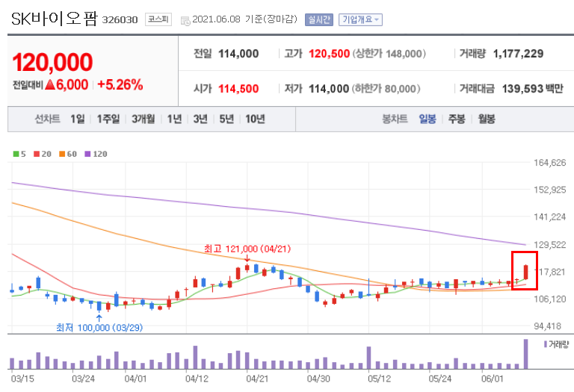Click the 거래대금 value 139,593 백만
574x392 pixels.
tap(533, 89)
